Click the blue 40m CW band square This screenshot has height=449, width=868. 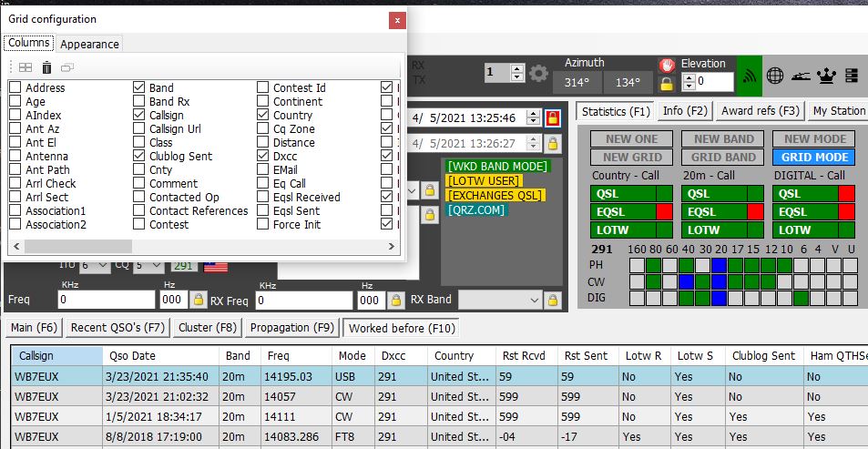coord(687,281)
